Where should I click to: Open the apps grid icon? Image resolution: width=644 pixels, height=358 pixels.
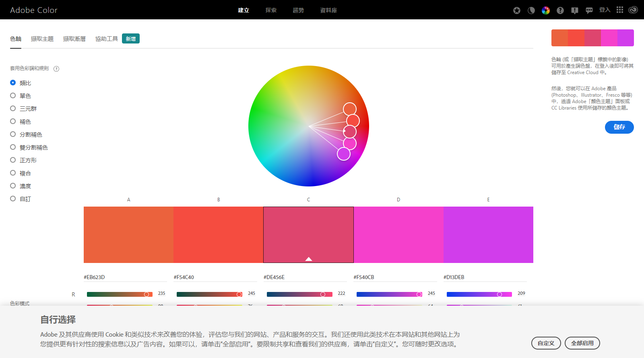[x=620, y=10]
